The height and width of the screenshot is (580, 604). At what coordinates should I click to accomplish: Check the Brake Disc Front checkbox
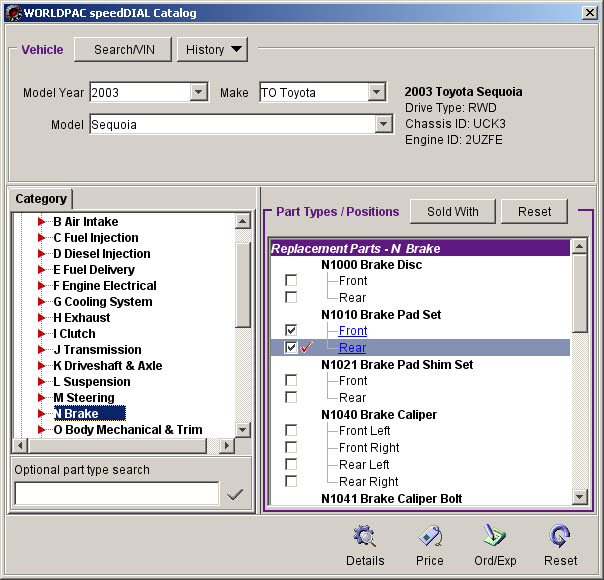[291, 281]
